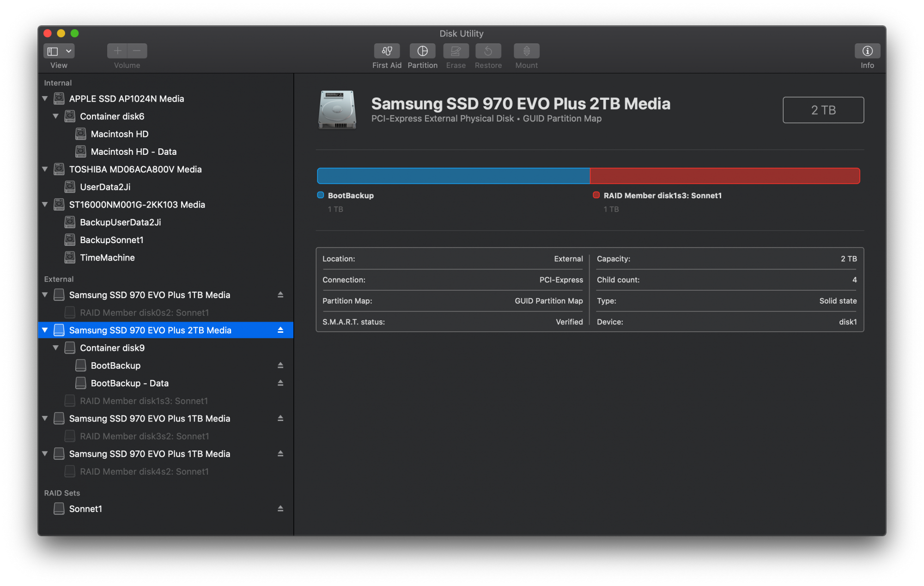The image size is (924, 586).
Task: Select TimeMachine volume
Action: [x=165, y=257]
